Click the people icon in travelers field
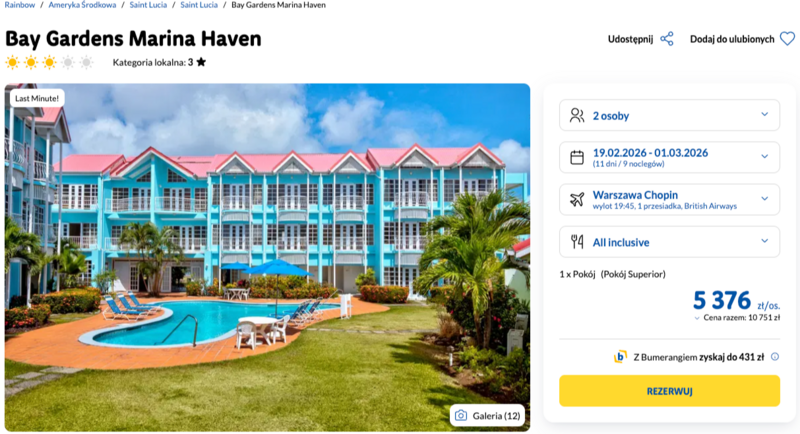The width and height of the screenshot is (800, 434). [577, 115]
